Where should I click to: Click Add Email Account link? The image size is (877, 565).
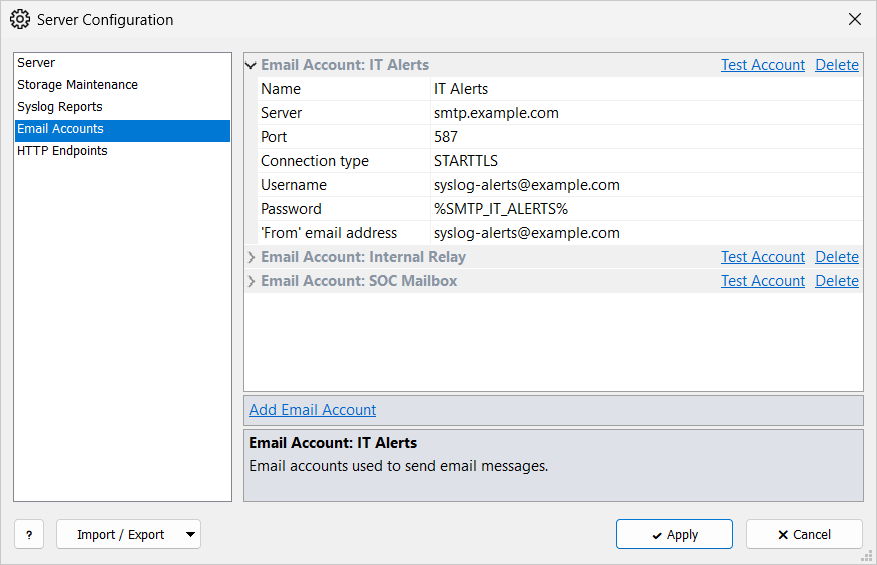click(x=313, y=410)
